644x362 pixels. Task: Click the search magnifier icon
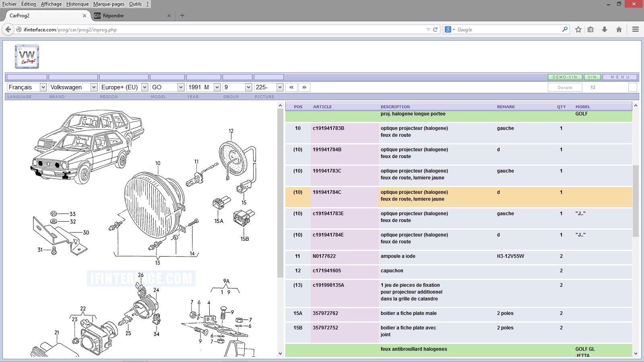pyautogui.click(x=565, y=29)
